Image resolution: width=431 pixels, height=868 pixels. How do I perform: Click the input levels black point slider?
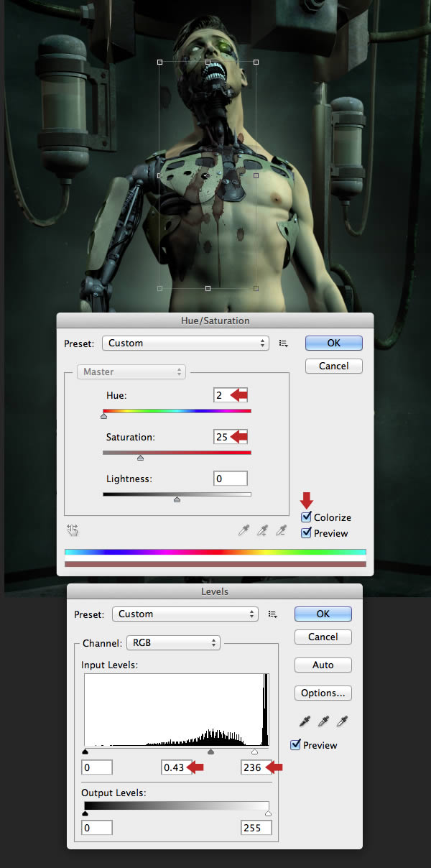85,752
